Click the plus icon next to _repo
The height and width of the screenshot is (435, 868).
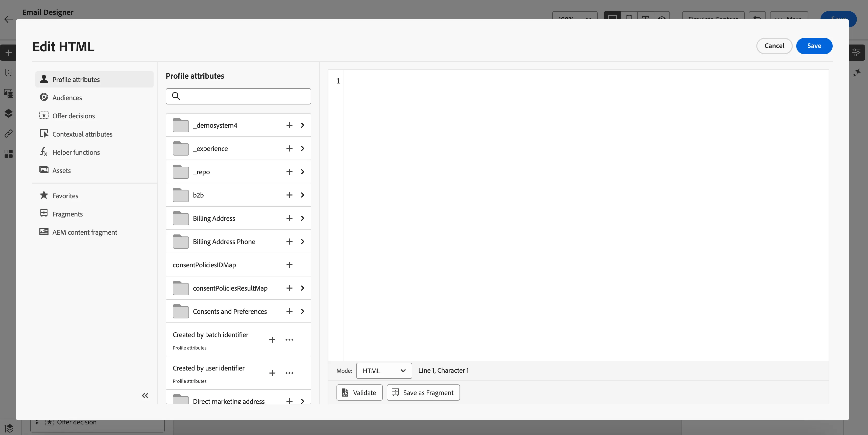coord(289,172)
